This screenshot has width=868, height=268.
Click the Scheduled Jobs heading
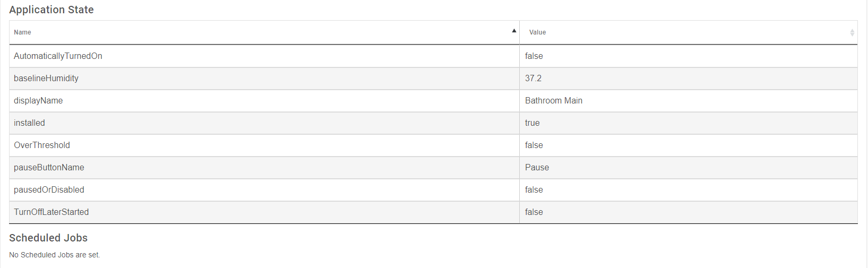pyautogui.click(x=48, y=238)
